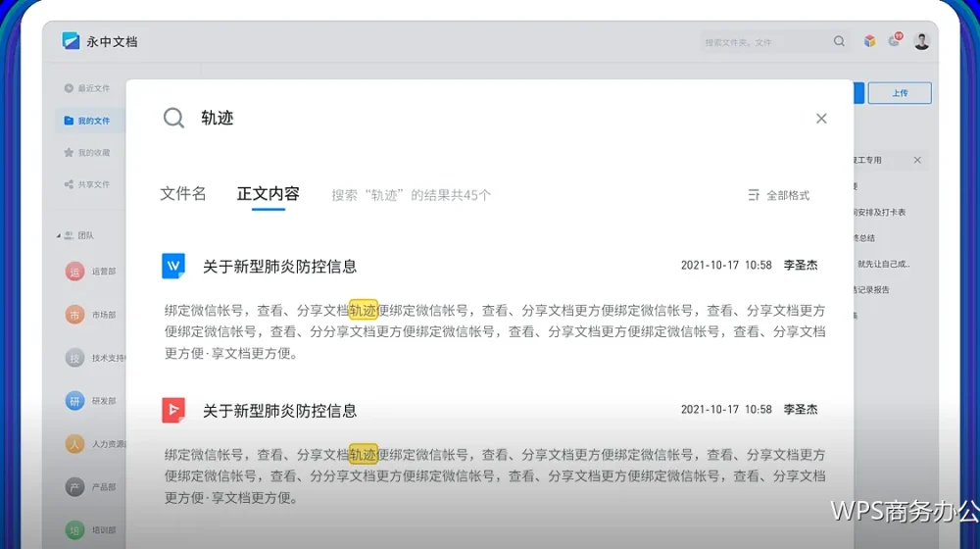Open the user avatar menu
This screenshot has height=549, width=980.
pos(921,41)
